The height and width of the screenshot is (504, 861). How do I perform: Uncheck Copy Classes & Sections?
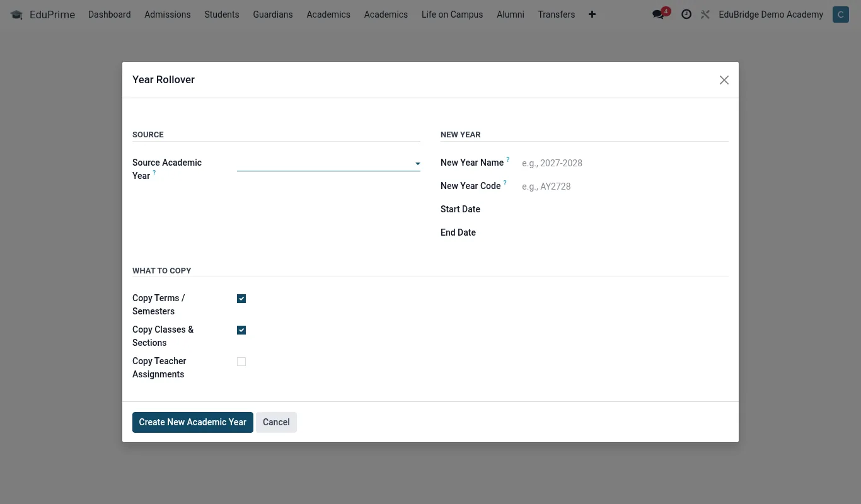pos(241,330)
